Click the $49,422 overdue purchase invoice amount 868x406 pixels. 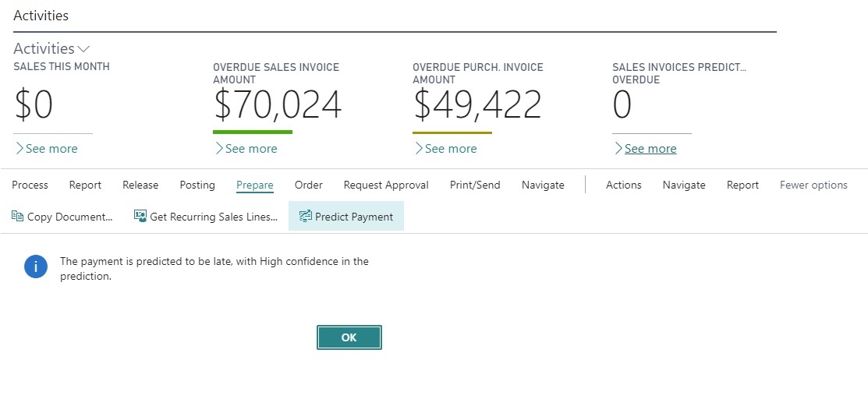[477, 105]
